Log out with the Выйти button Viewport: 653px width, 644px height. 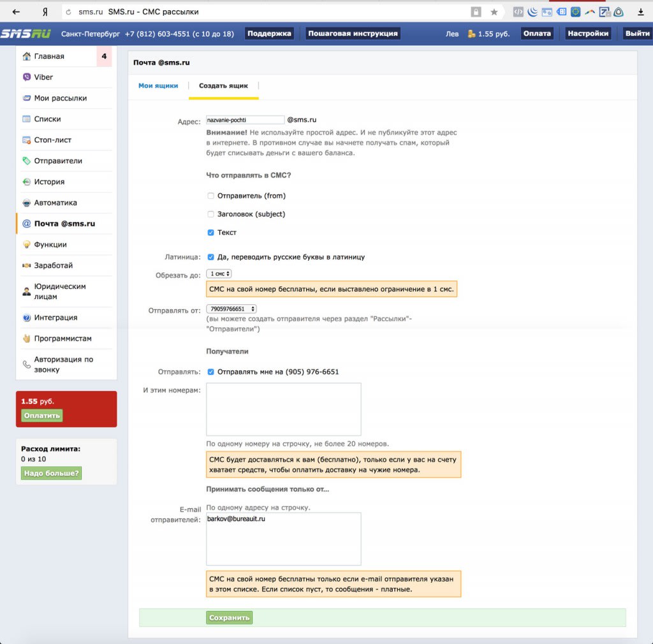point(637,34)
